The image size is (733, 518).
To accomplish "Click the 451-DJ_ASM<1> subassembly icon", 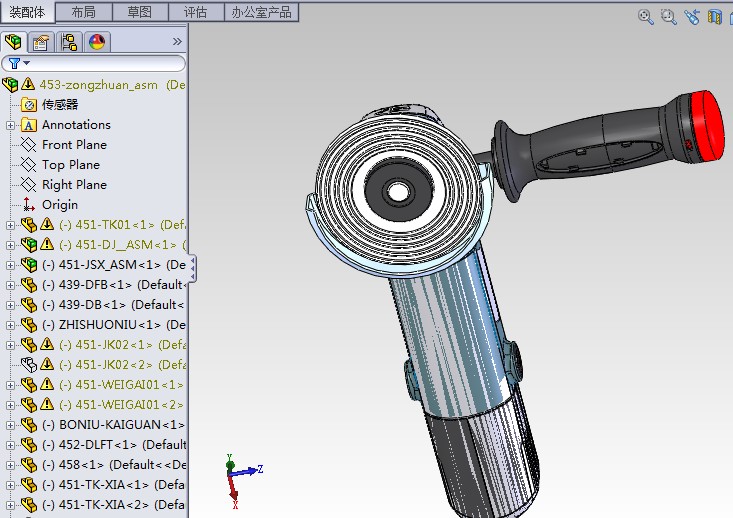I will click(x=29, y=245).
